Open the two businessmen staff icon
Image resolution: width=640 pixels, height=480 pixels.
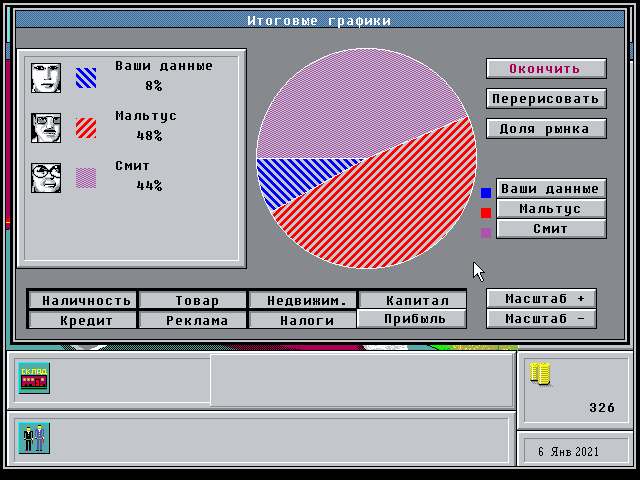click(x=34, y=438)
